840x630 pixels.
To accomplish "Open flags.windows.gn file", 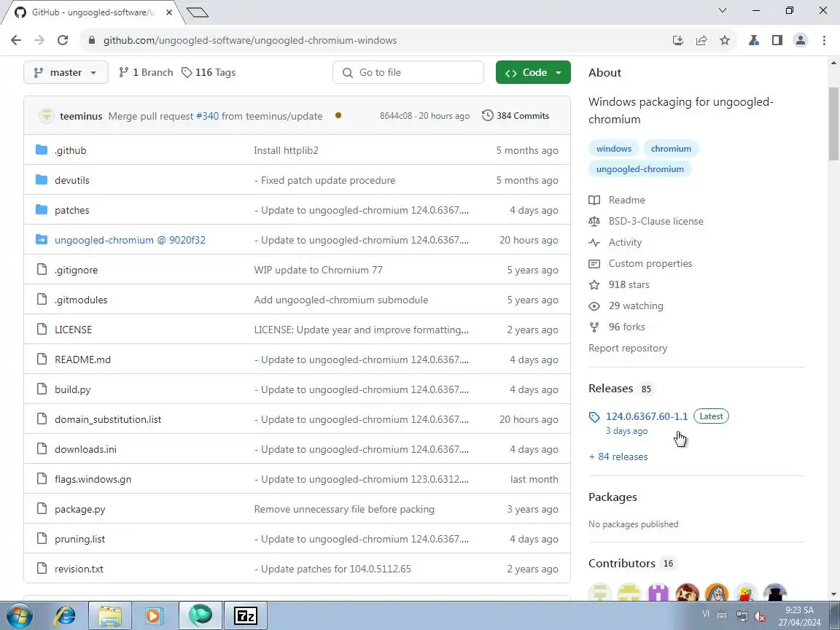I will (x=93, y=480).
